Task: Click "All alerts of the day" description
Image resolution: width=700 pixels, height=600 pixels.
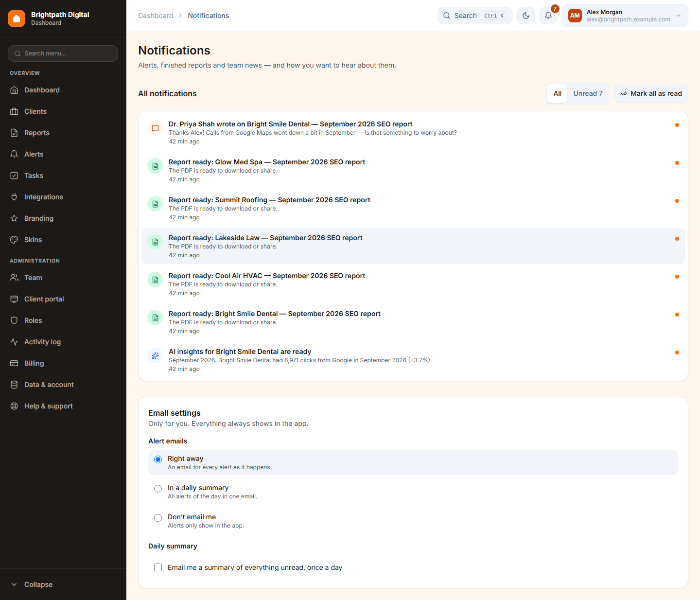Action: click(x=212, y=496)
